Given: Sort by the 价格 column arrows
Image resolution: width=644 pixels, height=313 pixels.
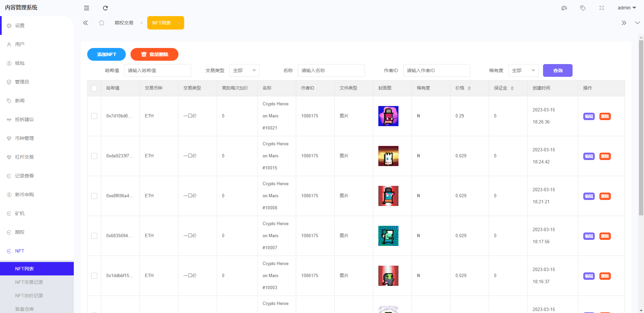Looking at the screenshot, I should point(469,88).
